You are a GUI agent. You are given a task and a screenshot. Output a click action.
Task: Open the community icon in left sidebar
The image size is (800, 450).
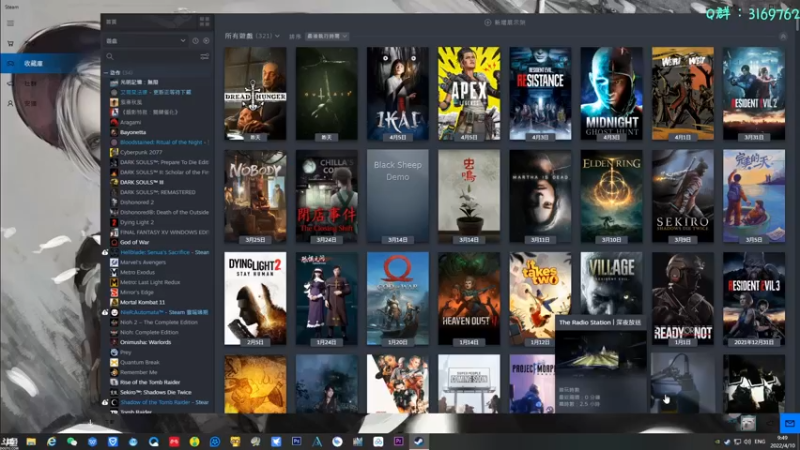pos(10,83)
